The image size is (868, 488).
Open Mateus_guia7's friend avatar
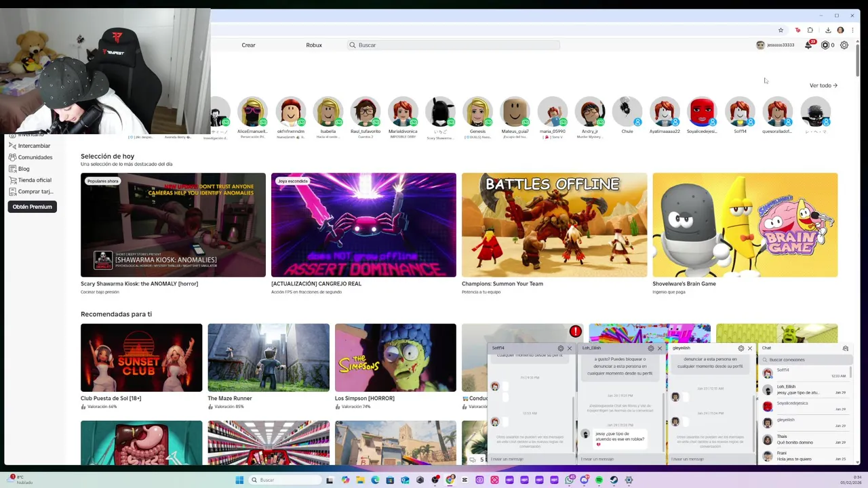(x=515, y=113)
